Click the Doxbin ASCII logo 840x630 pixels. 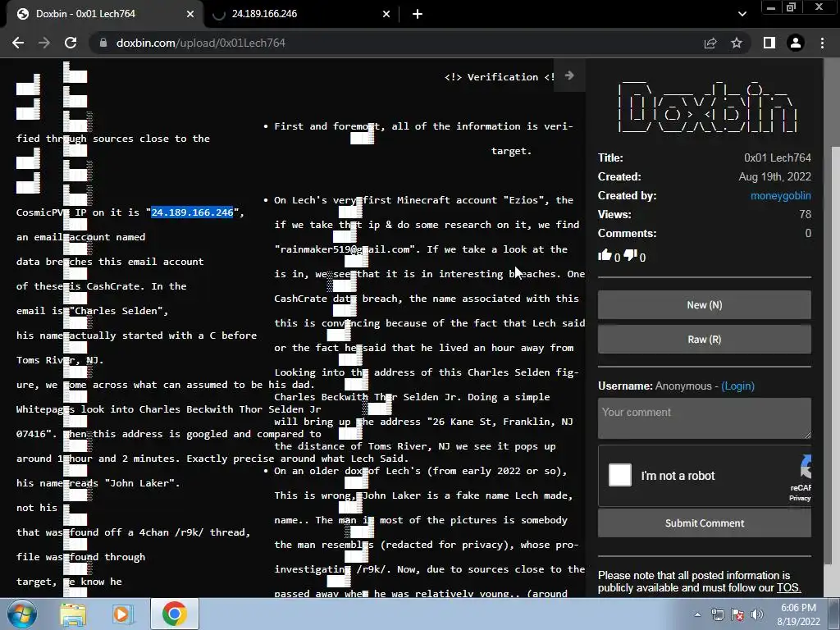coord(708,107)
